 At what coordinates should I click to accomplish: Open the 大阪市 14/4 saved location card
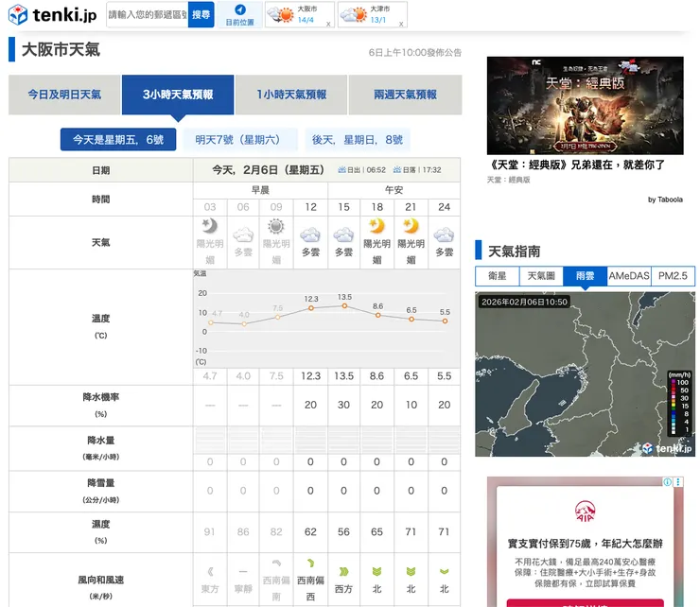click(x=300, y=15)
